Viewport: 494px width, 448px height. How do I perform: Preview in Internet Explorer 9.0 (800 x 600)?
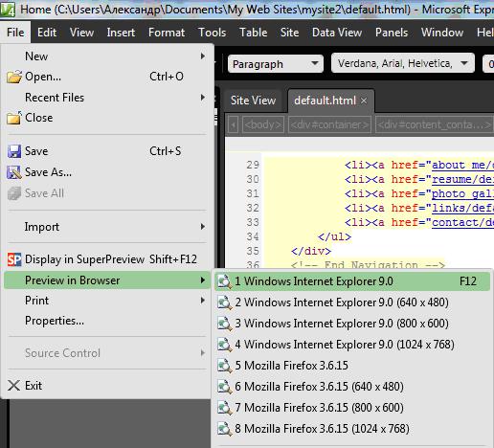pos(352,324)
